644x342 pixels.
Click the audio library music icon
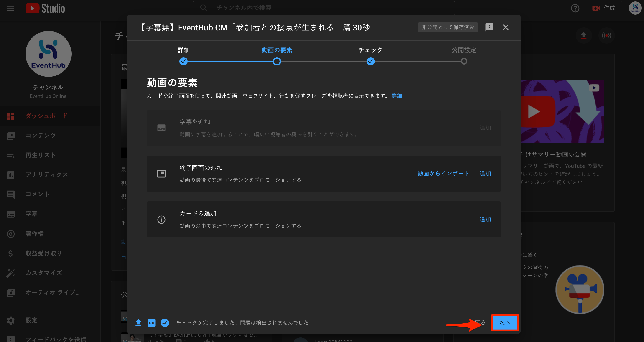point(10,293)
